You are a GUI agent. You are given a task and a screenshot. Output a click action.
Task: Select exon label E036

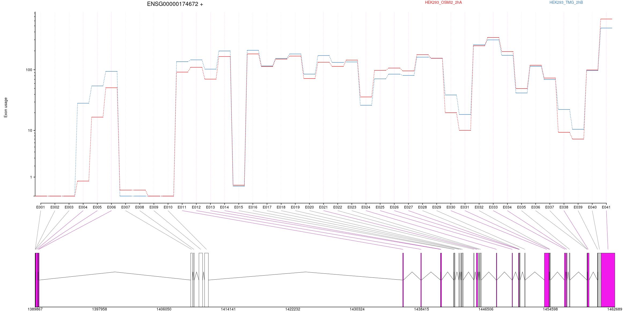[536, 207]
